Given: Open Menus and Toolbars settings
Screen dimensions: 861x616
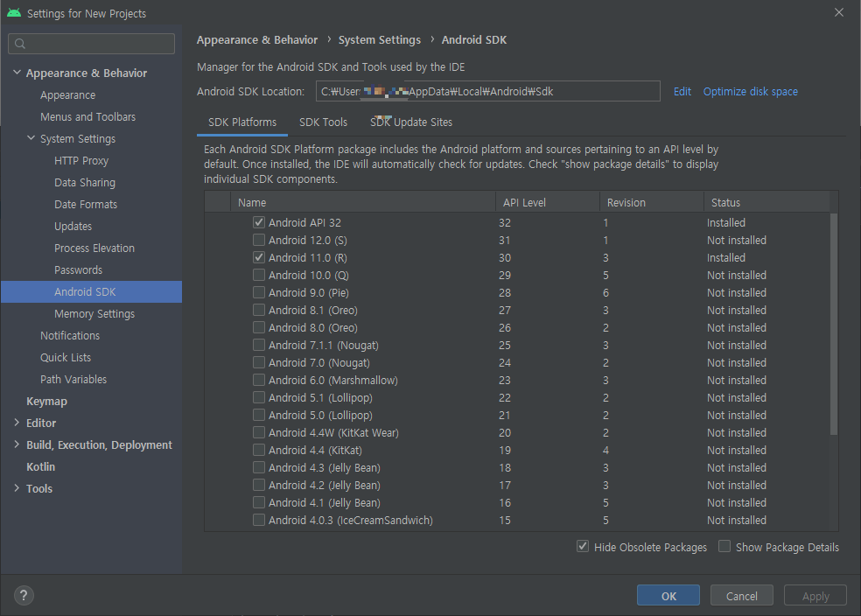Looking at the screenshot, I should (x=87, y=117).
